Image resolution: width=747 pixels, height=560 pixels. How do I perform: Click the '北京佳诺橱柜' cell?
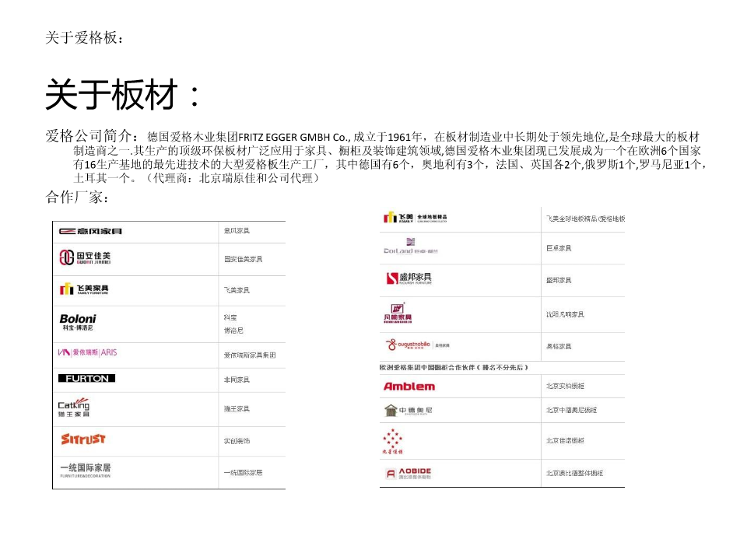click(565, 441)
